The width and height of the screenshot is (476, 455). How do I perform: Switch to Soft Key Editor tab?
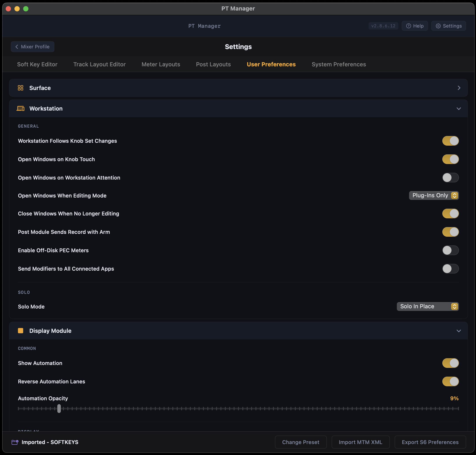pos(37,64)
